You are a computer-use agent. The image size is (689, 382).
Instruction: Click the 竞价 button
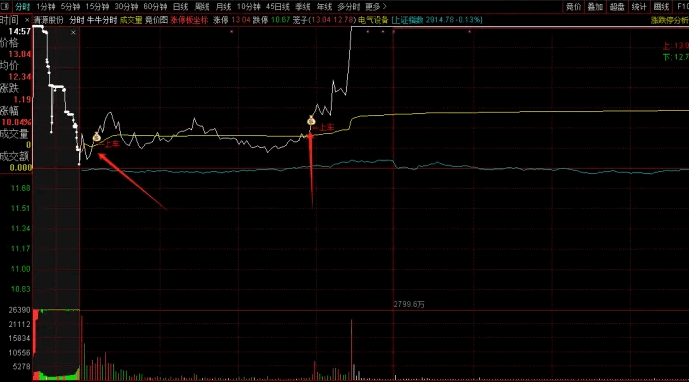(573, 7)
